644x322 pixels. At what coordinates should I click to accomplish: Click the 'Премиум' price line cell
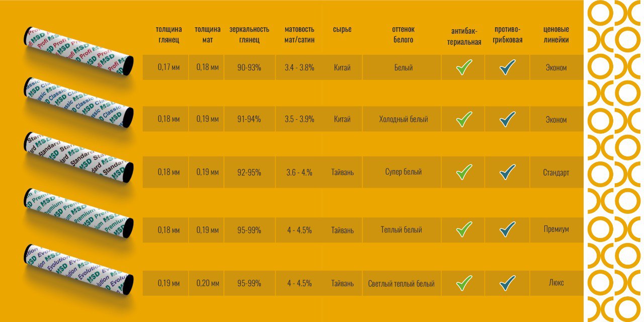tap(556, 229)
